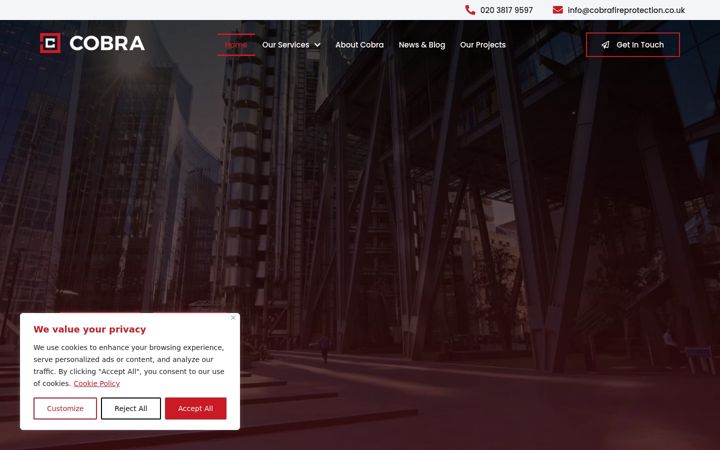Image resolution: width=720 pixels, height=450 pixels.
Task: Click 'We value your privacy' heading
Action: pyautogui.click(x=90, y=329)
